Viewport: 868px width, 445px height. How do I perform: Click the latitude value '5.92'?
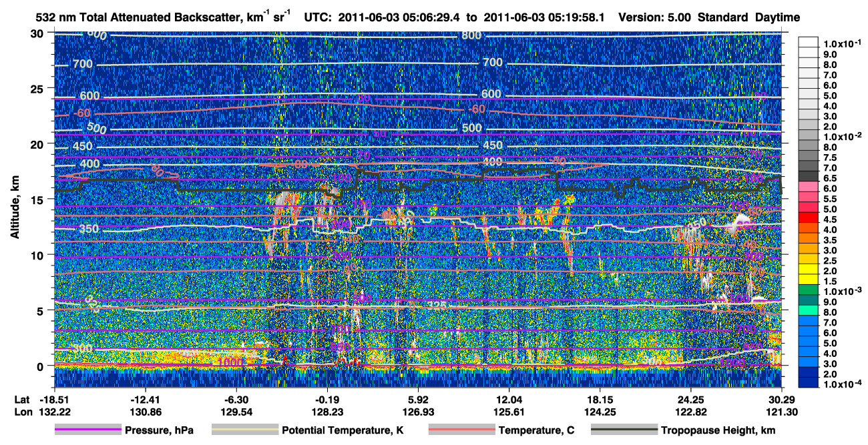click(418, 400)
